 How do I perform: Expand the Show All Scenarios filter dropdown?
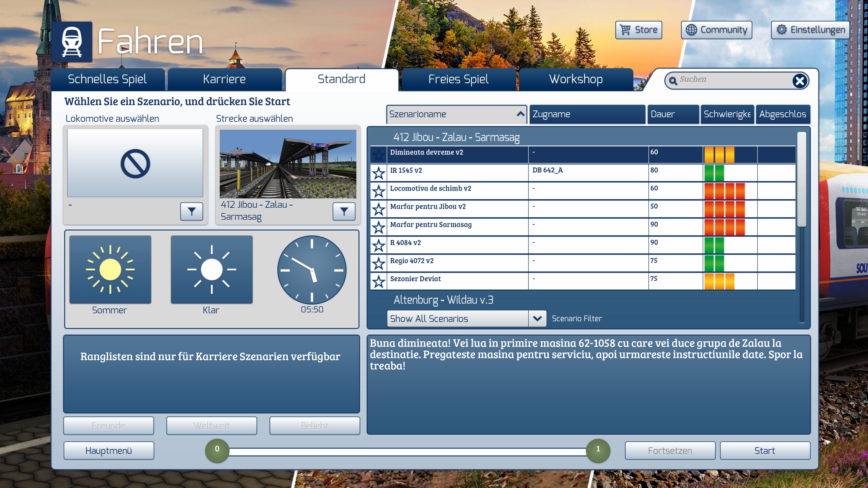click(537, 319)
